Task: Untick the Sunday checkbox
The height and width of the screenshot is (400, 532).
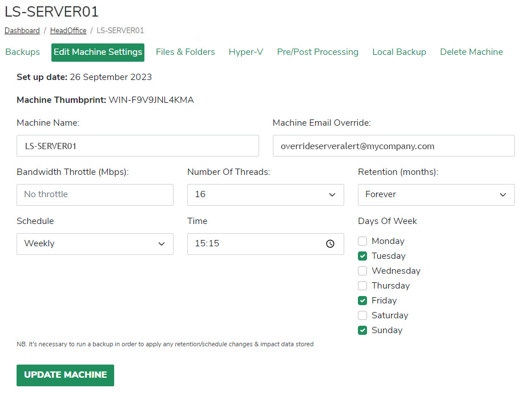Action: point(362,330)
